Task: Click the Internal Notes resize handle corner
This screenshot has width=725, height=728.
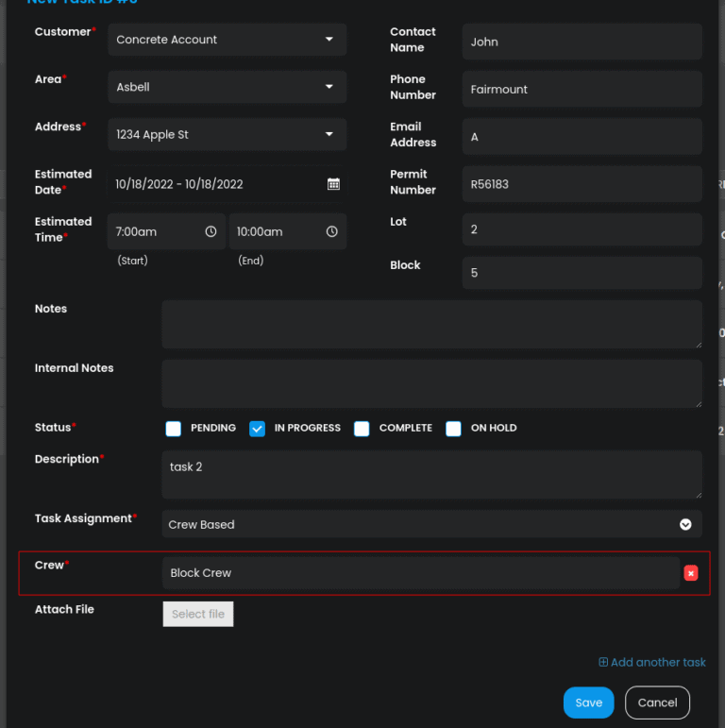Action: pos(699,404)
